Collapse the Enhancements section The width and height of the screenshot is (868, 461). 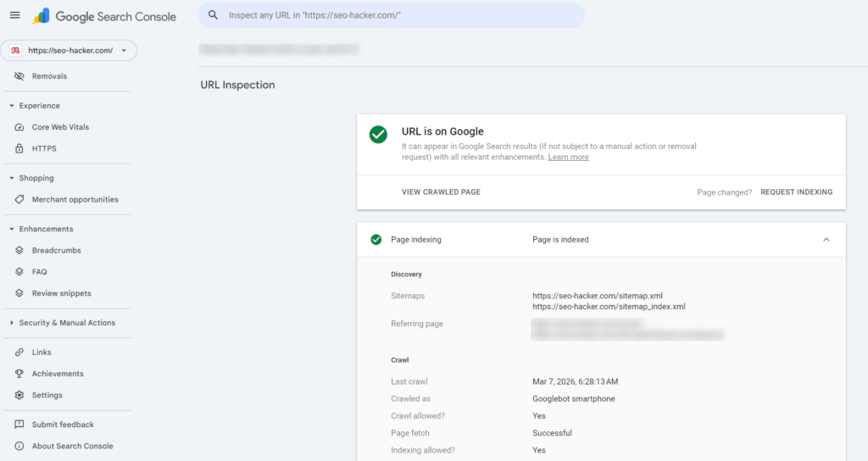point(41,229)
